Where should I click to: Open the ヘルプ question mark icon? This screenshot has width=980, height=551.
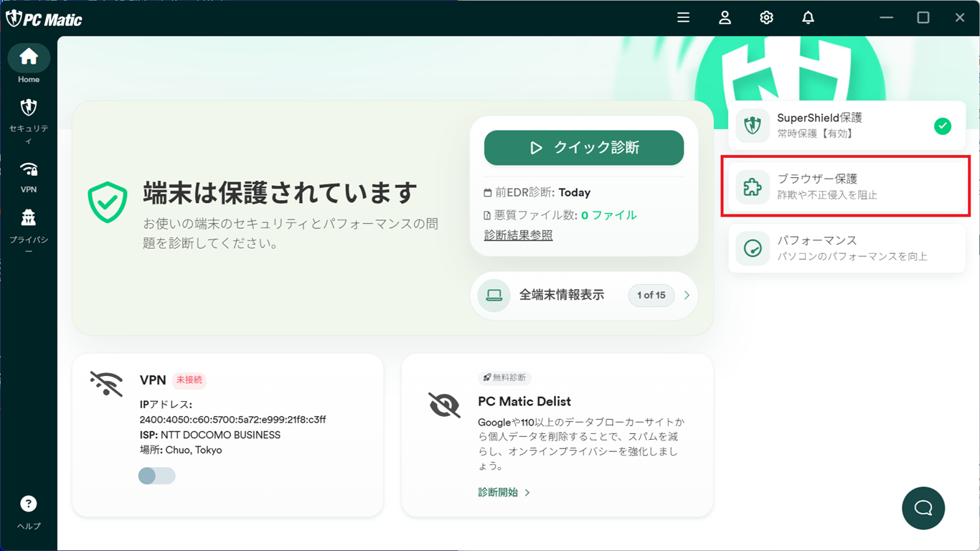pyautogui.click(x=29, y=504)
